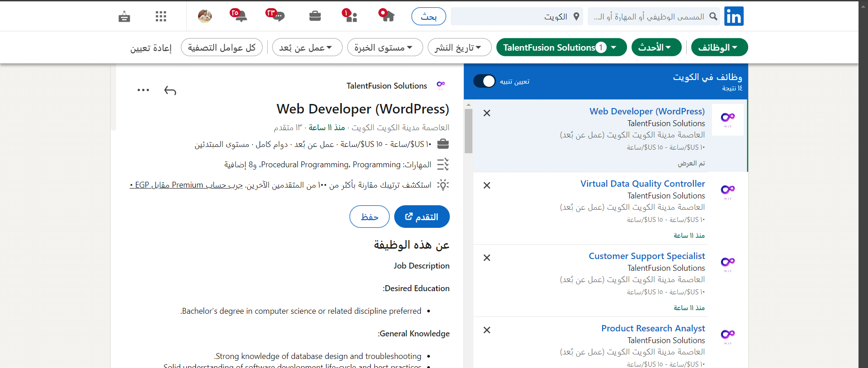Click the المهارات (Skills) line text
The height and width of the screenshot is (368, 868).
(x=328, y=165)
